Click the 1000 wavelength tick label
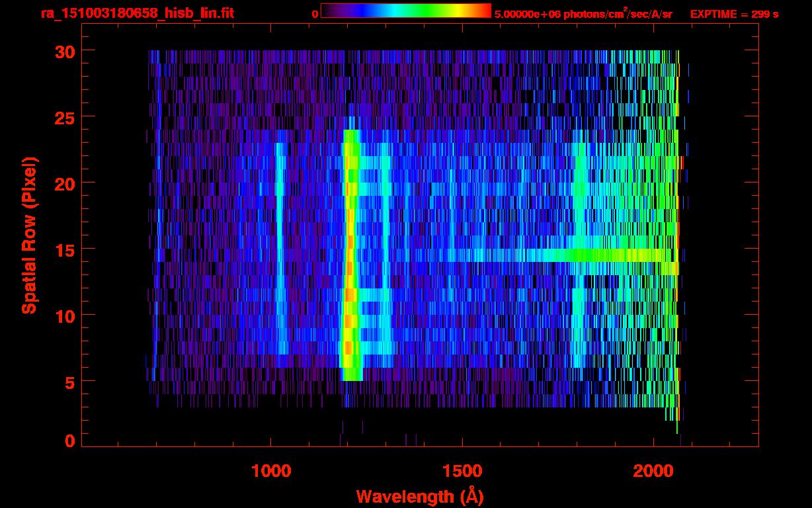 tap(271, 470)
